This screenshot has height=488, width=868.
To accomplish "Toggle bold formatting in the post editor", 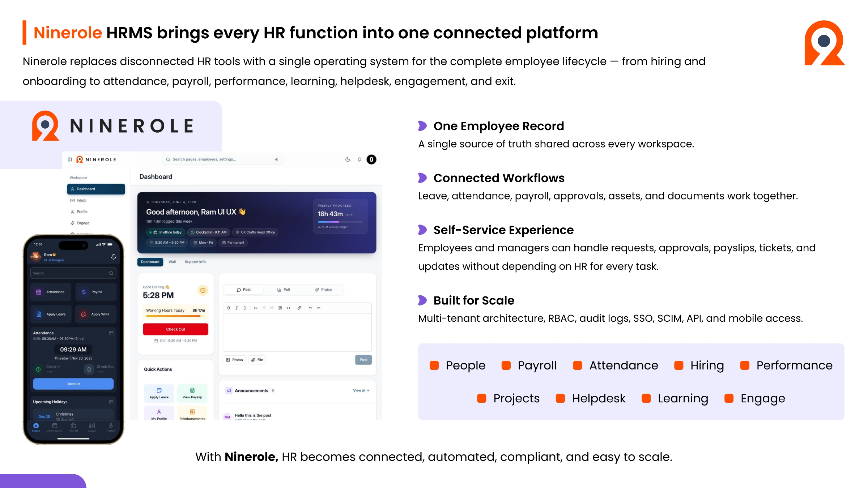I will coord(229,308).
